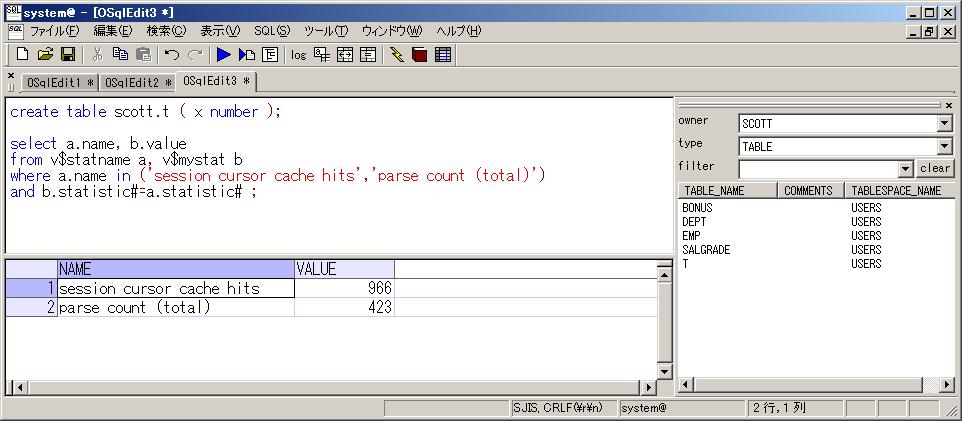This screenshot has width=962, height=421.
Task: Click the Undo arrow in the toolbar
Action: pyautogui.click(x=172, y=54)
